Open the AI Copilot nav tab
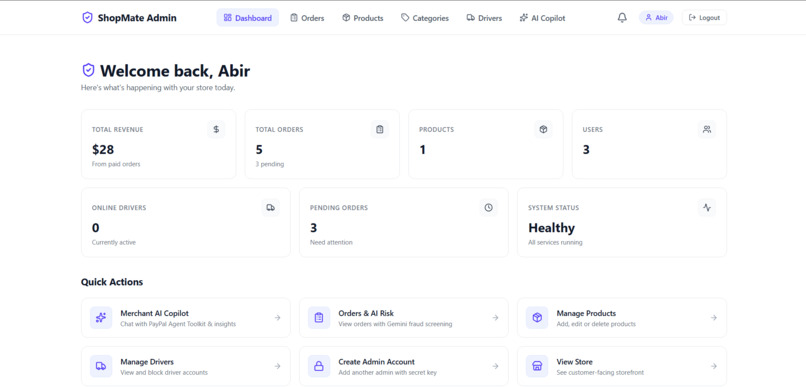 (x=542, y=17)
